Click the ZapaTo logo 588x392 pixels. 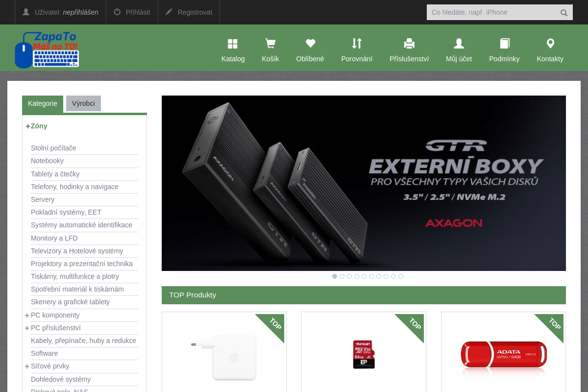tap(47, 50)
